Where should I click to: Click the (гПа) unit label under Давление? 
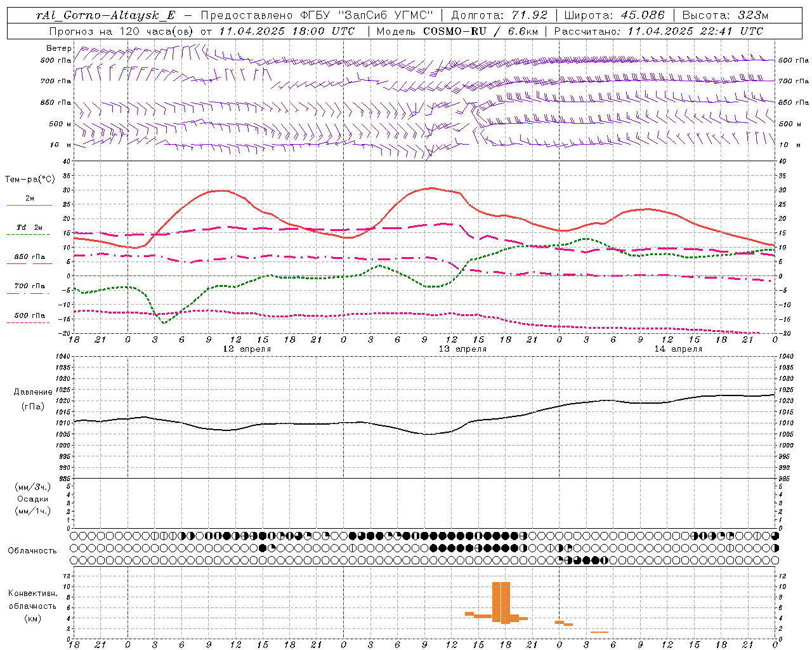pyautogui.click(x=33, y=406)
